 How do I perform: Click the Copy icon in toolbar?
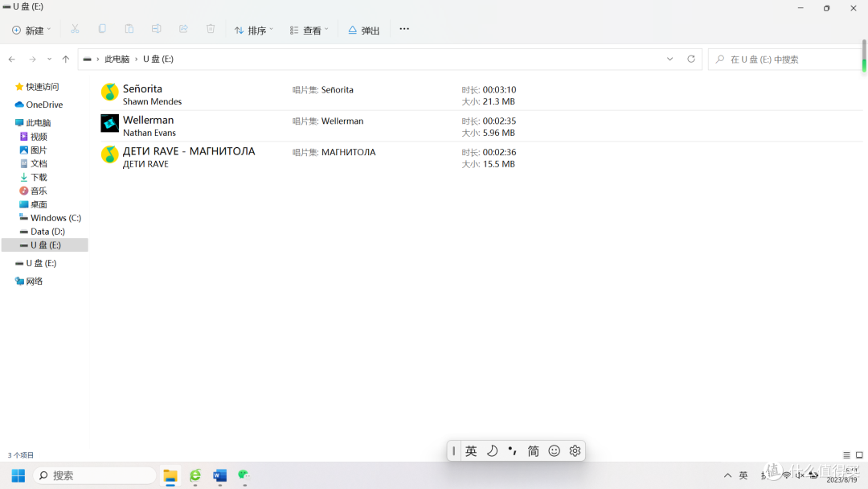click(x=102, y=29)
